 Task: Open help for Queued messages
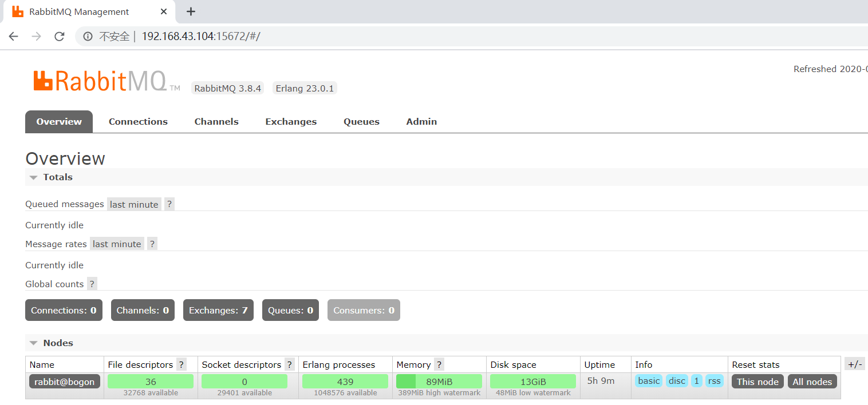169,204
